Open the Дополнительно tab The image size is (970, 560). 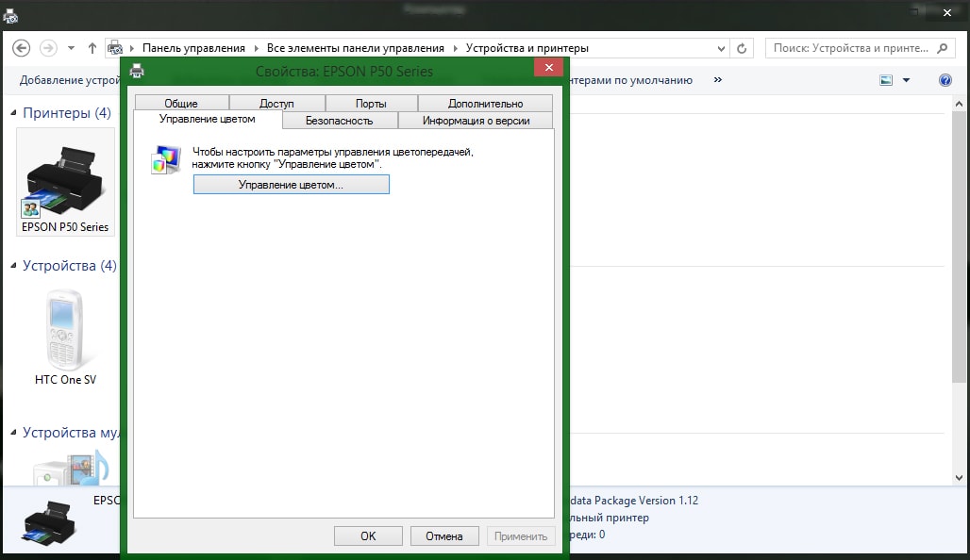click(x=486, y=103)
